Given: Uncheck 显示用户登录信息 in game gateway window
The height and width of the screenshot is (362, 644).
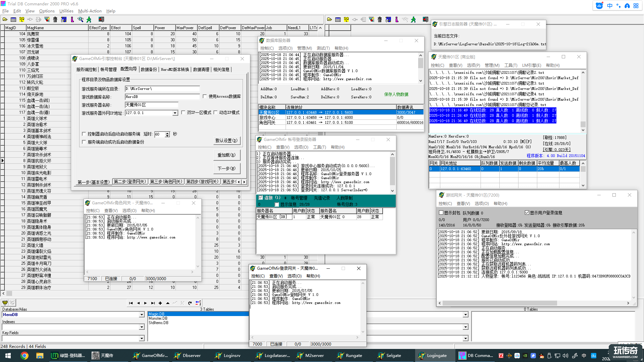Looking at the screenshot, I should pyautogui.click(x=527, y=213).
